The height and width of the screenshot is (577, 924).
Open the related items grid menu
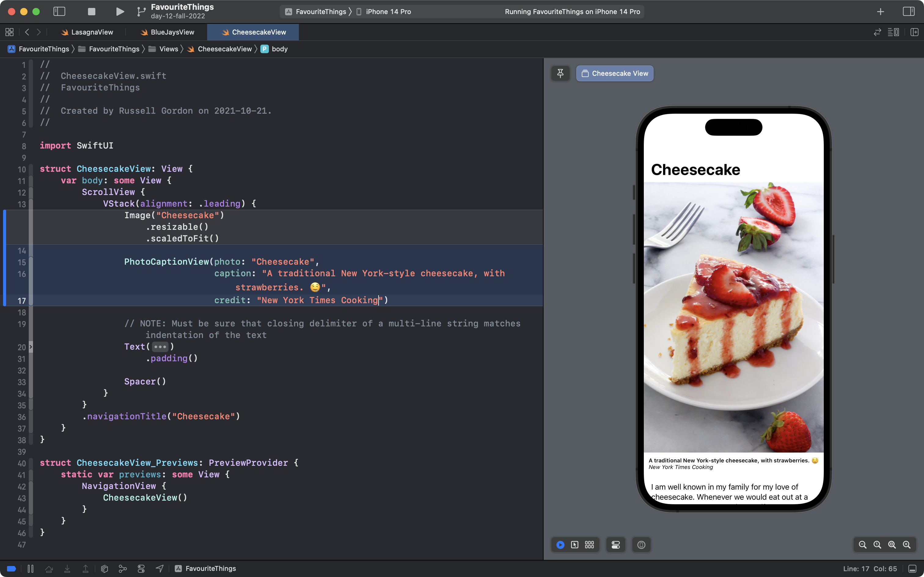(9, 32)
